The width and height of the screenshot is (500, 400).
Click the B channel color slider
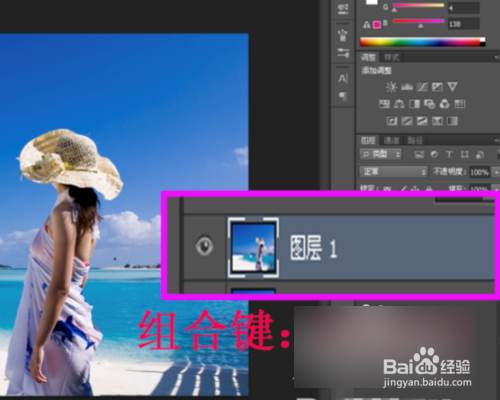coord(419,21)
